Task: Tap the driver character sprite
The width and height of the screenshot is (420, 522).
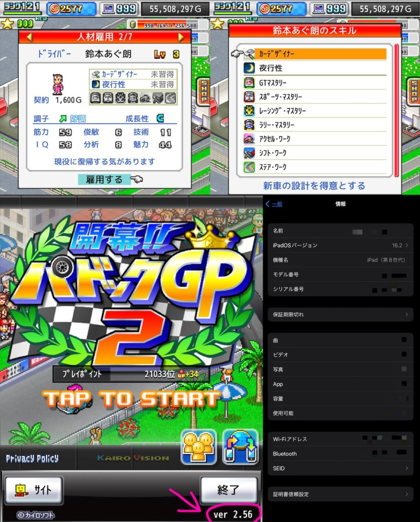Action: [58, 84]
